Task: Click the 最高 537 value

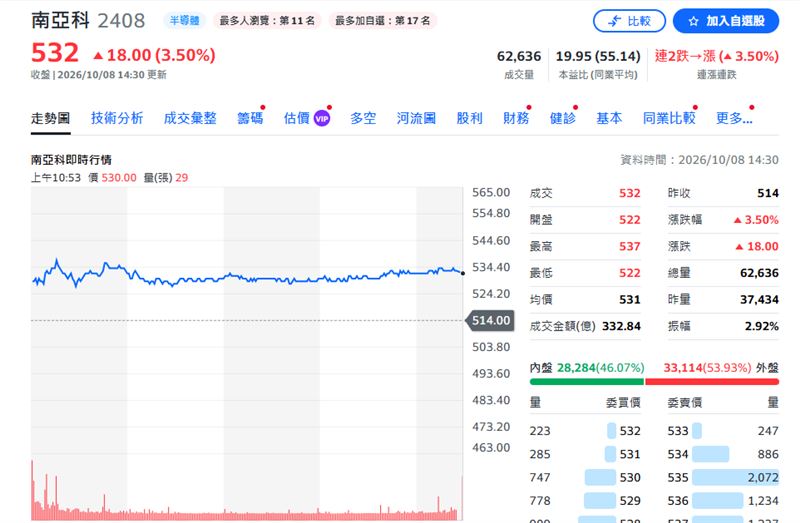Action: pyautogui.click(x=630, y=246)
